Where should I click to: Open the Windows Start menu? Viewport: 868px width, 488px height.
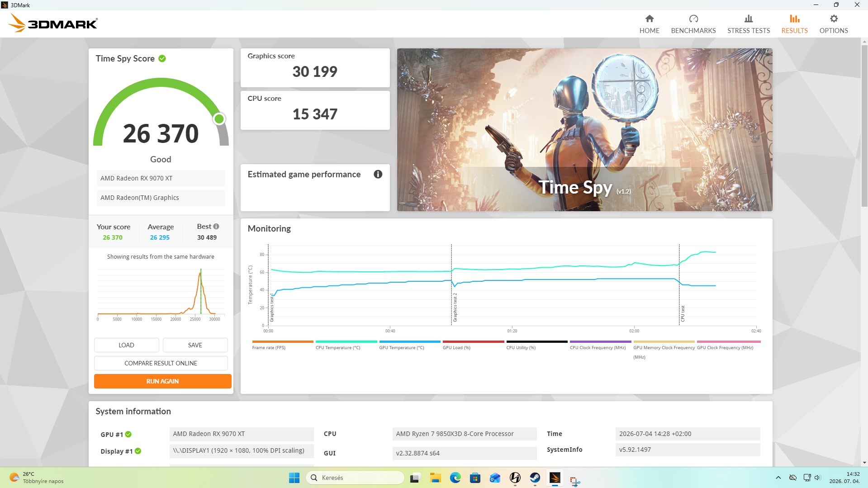[x=294, y=478]
